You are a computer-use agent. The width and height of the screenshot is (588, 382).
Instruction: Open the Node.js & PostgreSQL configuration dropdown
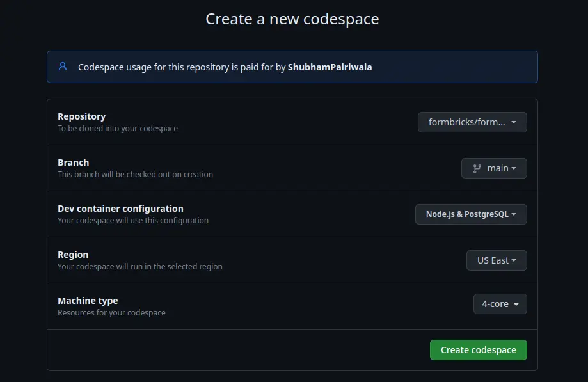[x=471, y=214]
